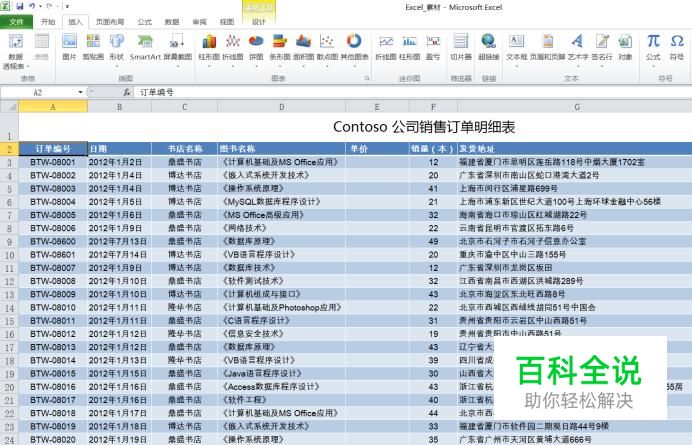
Task: Click the title Contoso 公司销售订单明细表
Action: pos(424,127)
